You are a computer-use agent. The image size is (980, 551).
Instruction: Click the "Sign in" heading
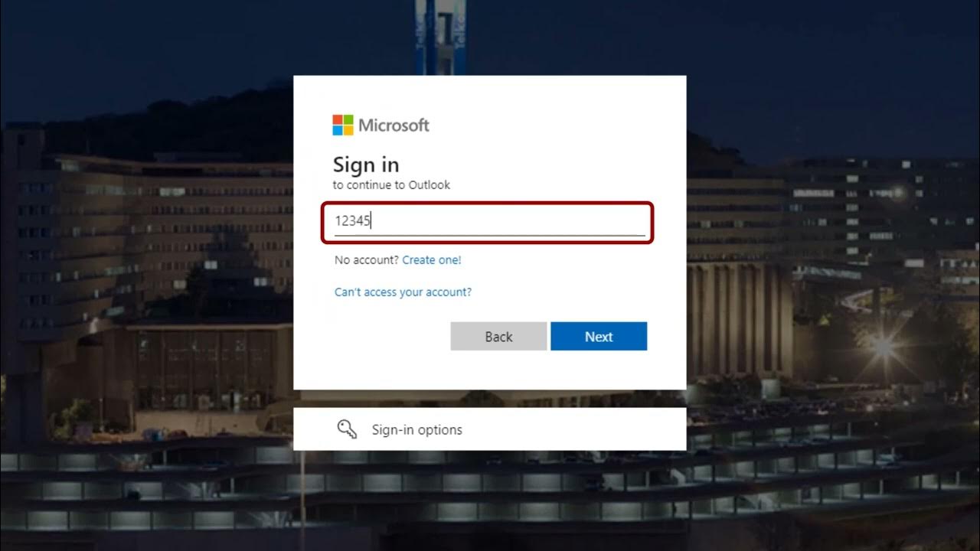point(366,165)
